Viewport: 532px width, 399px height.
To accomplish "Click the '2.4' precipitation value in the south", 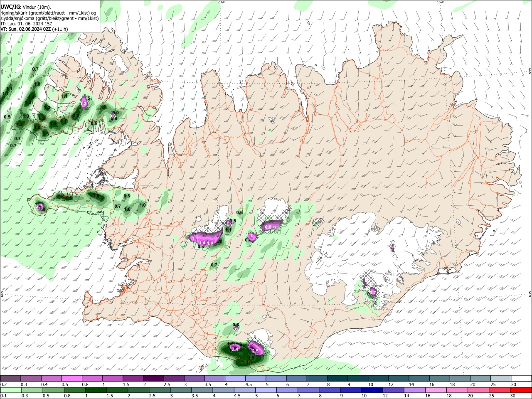I will click(x=234, y=349).
